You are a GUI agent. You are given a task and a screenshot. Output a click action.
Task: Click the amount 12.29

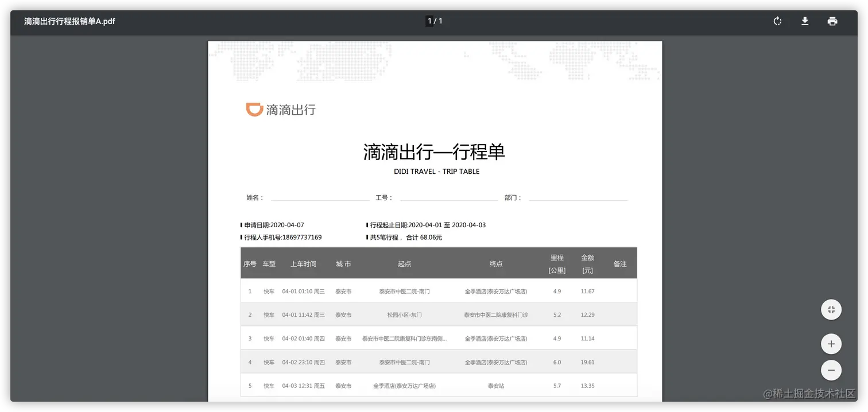coord(587,315)
